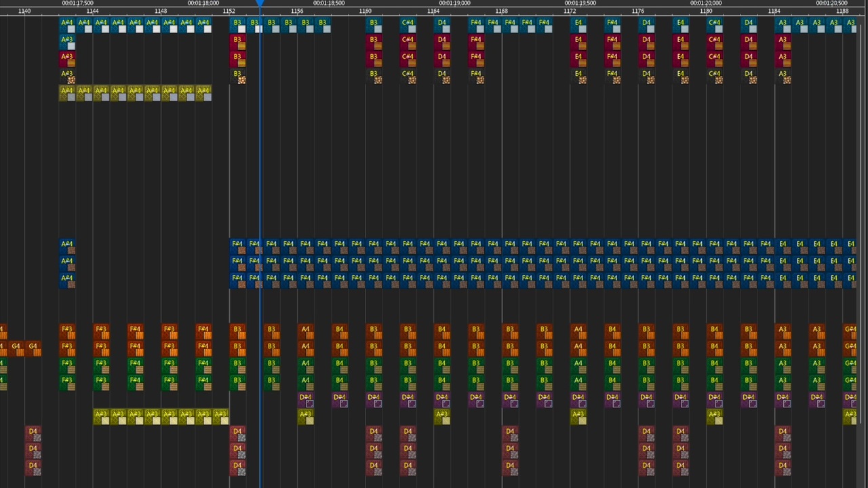The width and height of the screenshot is (868, 488).
Task: Select the speckled-icon E4 note at tick 1172
Action: point(578,77)
